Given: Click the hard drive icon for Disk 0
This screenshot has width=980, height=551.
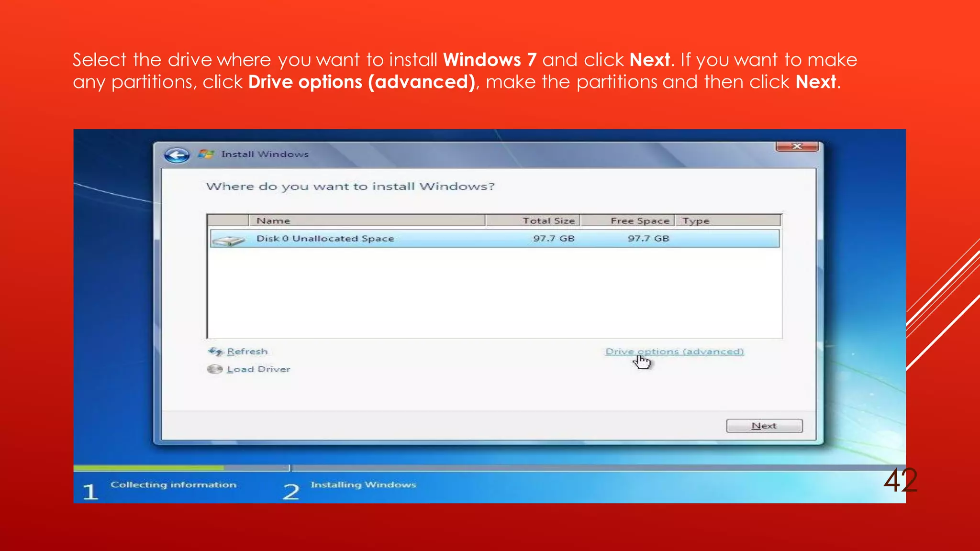Looking at the screenshot, I should [228, 240].
